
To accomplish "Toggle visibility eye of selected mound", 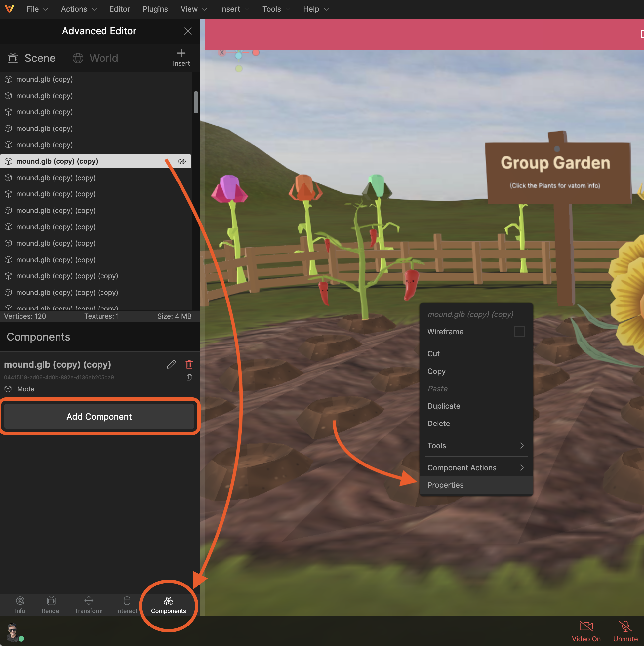I will click(182, 161).
